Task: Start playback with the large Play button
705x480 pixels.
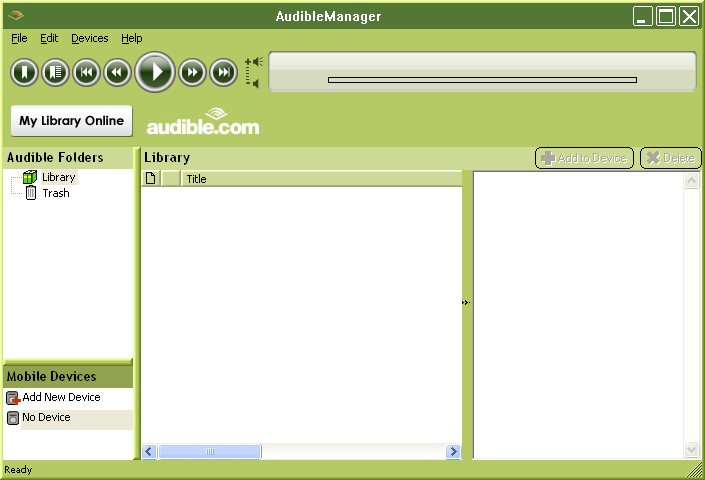Action: tap(155, 72)
